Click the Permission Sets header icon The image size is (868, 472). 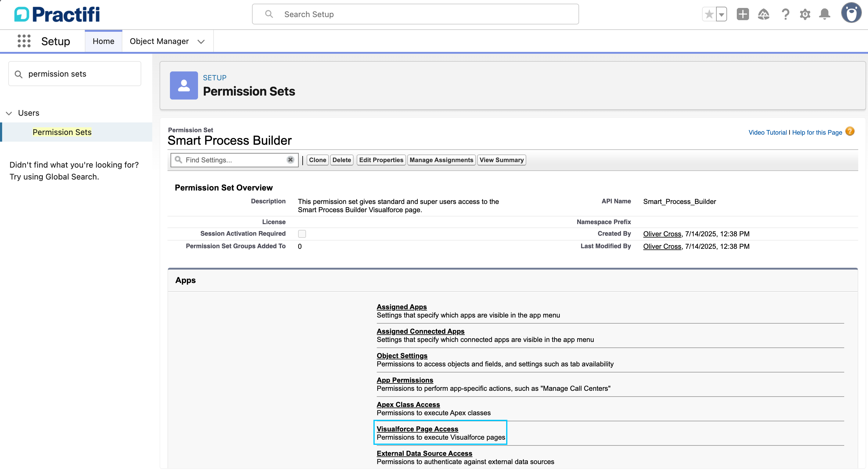tap(184, 85)
